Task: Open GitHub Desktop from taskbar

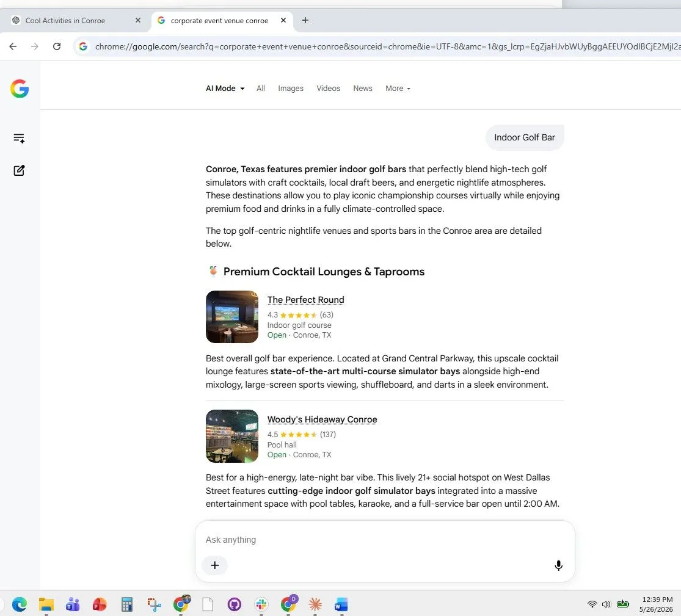Action: click(x=235, y=604)
